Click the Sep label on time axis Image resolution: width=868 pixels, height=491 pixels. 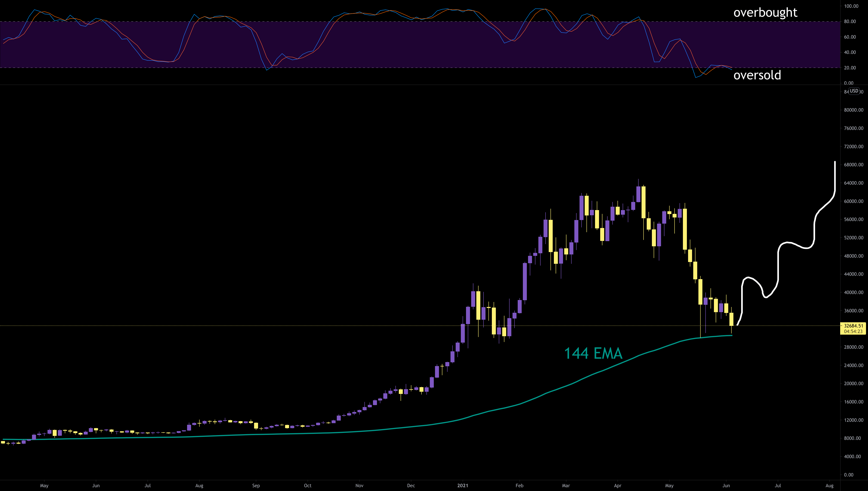pyautogui.click(x=256, y=486)
